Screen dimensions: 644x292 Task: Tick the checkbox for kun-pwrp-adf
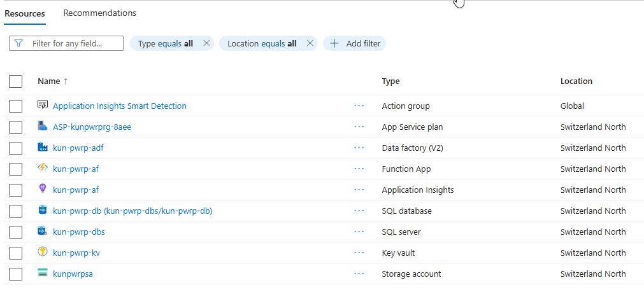16,148
